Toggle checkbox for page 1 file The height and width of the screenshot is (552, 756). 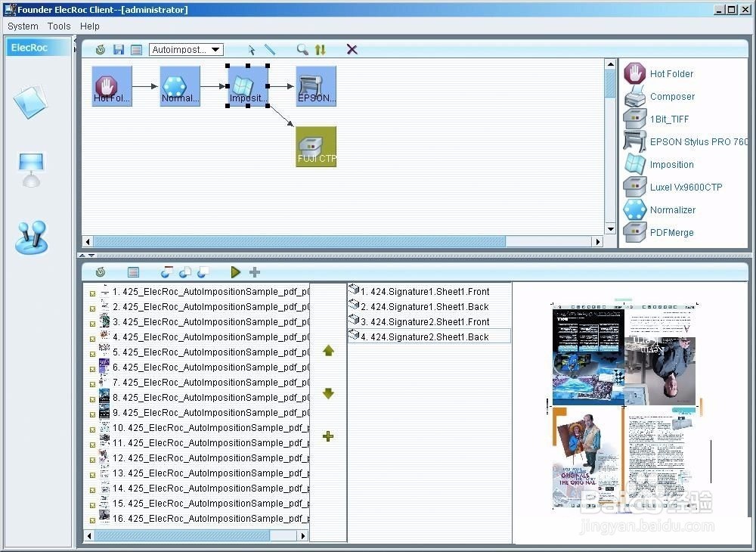tap(92, 293)
